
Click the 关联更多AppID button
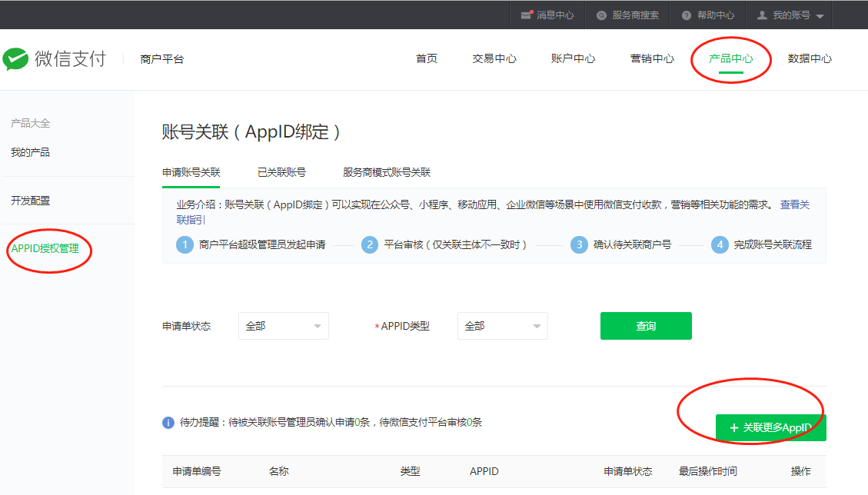pyautogui.click(x=770, y=428)
